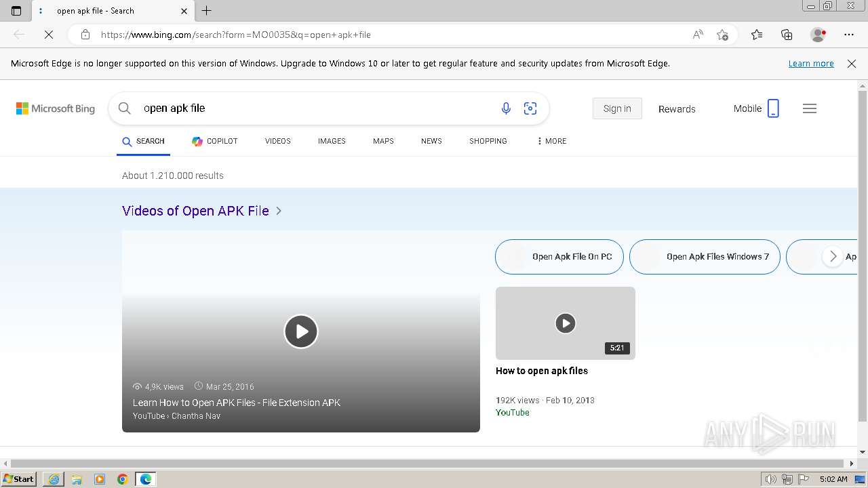Open the Collections panel
This screenshot has width=868, height=488.
click(x=787, y=35)
